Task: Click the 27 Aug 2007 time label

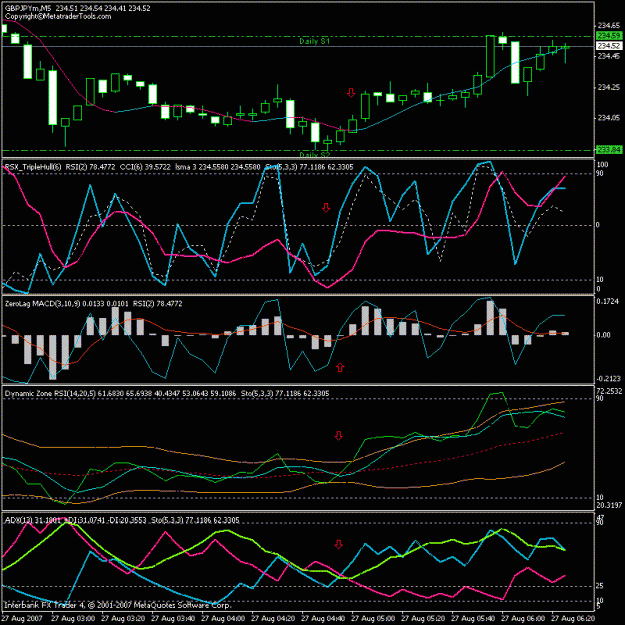Action: 21,618
